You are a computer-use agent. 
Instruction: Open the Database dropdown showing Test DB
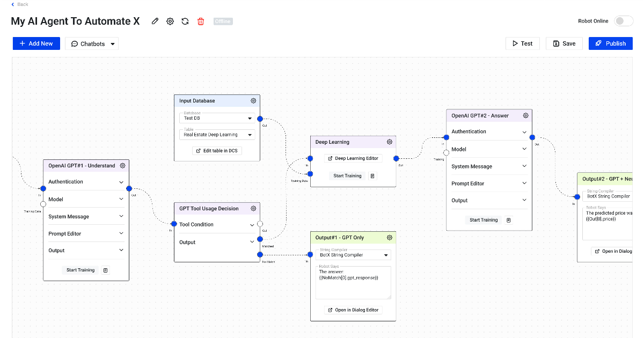pyautogui.click(x=217, y=117)
